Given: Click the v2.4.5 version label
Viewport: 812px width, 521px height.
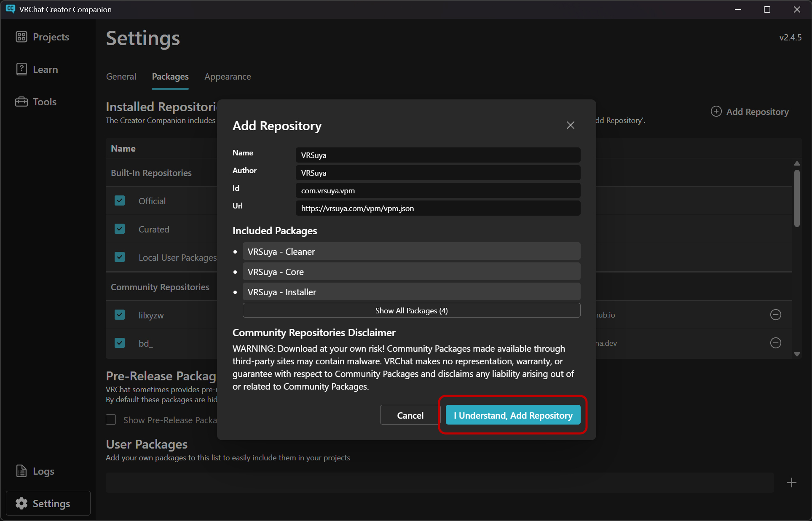Looking at the screenshot, I should coord(790,37).
